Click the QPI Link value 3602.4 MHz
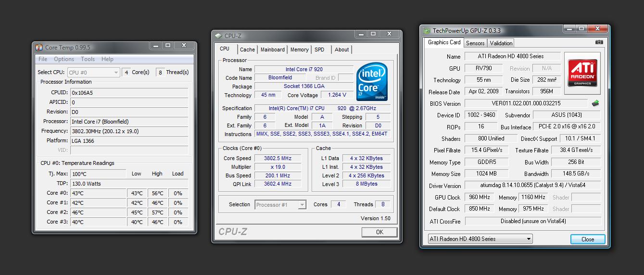 278,184
